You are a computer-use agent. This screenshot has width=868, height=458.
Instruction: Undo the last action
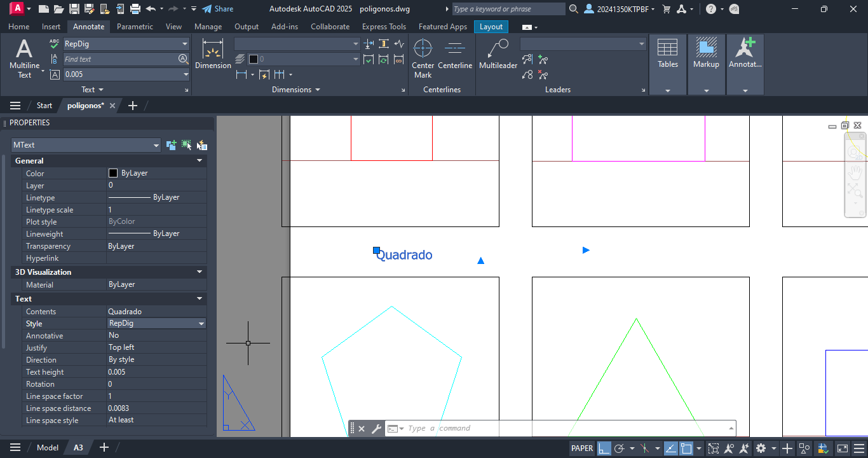point(151,9)
